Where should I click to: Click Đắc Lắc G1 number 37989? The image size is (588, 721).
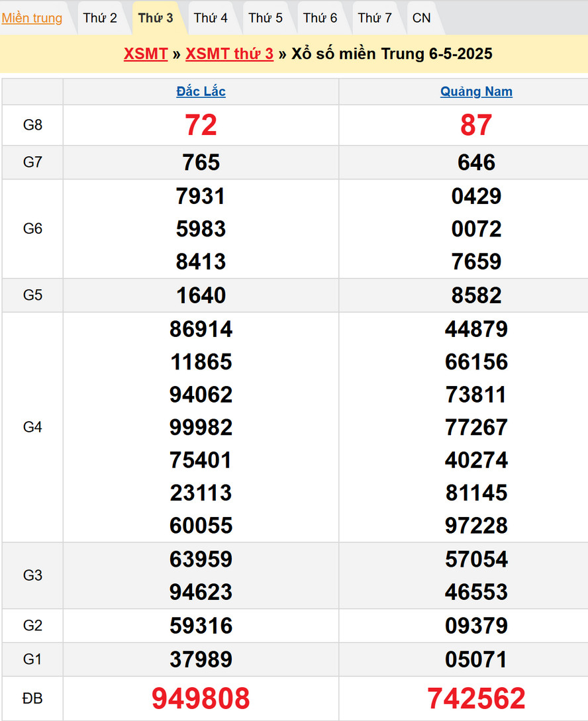[201, 659]
